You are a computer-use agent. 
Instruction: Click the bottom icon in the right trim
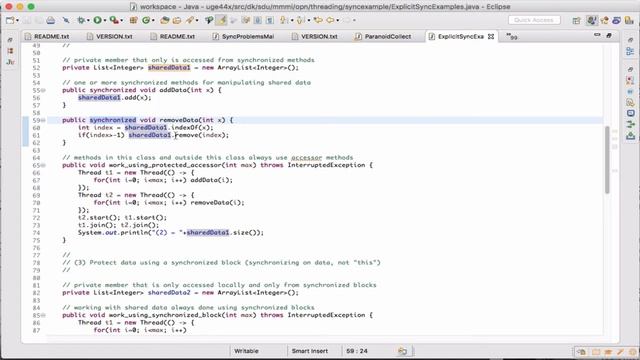tap(630, 136)
